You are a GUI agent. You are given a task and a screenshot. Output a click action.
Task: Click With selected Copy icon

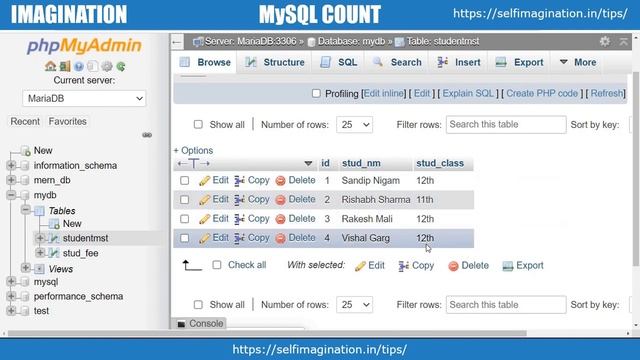tap(404, 266)
